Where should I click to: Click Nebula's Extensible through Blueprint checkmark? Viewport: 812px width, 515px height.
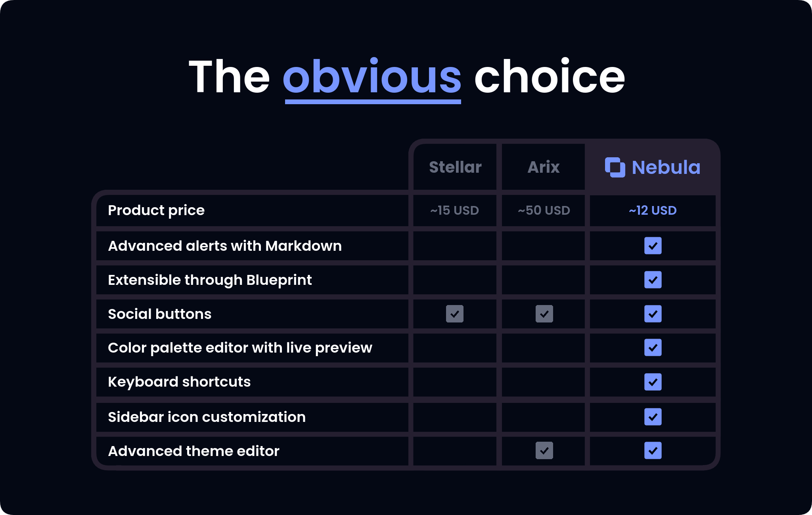click(x=653, y=280)
